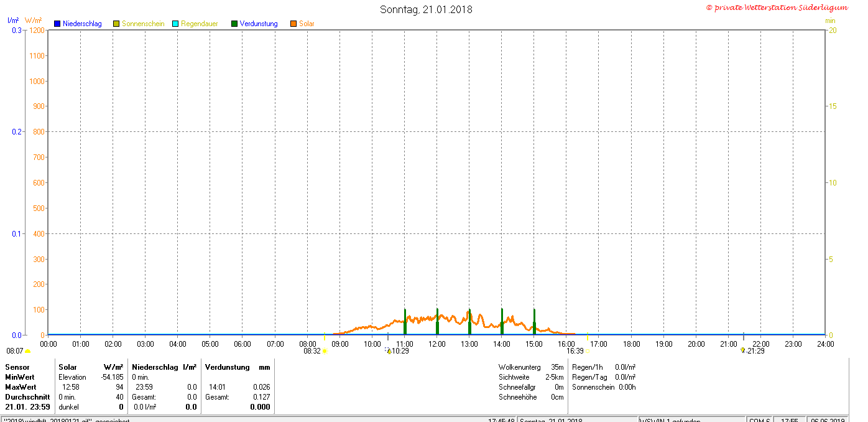Click the blue Niederschlag legend color box

[57, 24]
